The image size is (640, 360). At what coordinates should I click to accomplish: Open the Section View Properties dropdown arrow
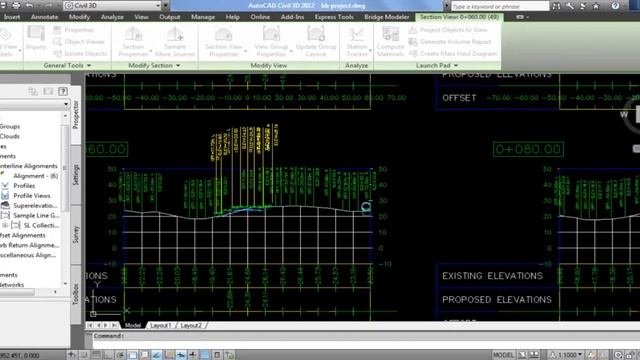pyautogui.click(x=245, y=51)
